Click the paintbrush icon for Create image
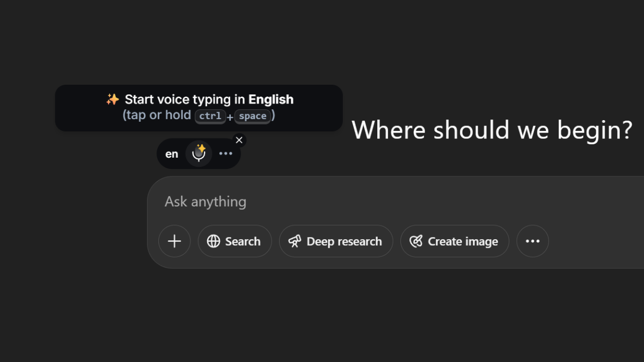The height and width of the screenshot is (362, 644). pyautogui.click(x=416, y=241)
